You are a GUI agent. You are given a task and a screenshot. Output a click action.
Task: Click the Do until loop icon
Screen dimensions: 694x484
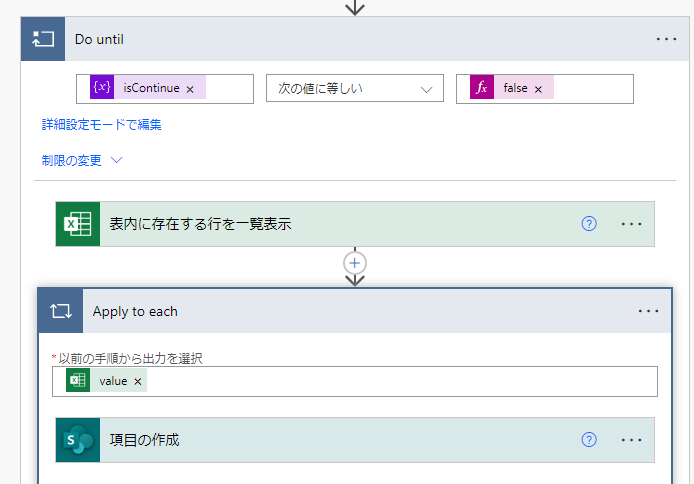click(x=42, y=39)
